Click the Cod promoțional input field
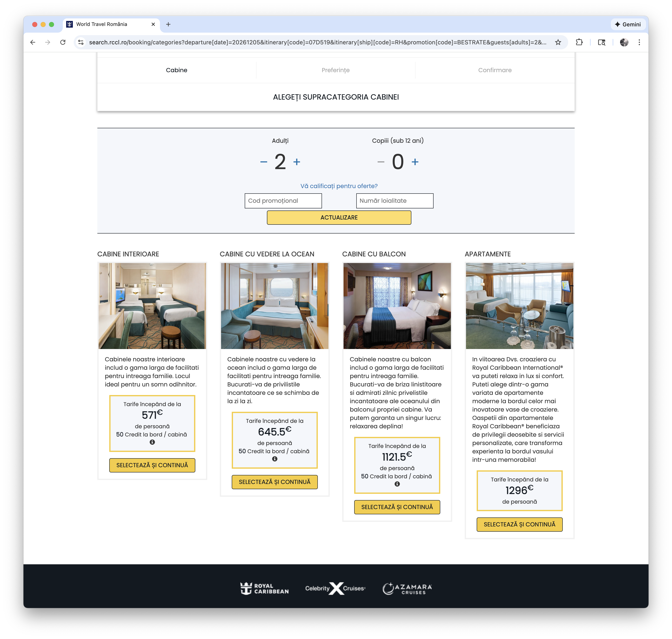This screenshot has width=672, height=639. (283, 201)
